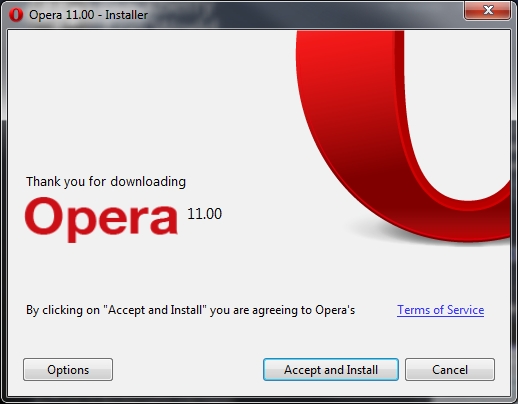Click the Opera icon in title bar
The image size is (518, 404).
click(16, 15)
